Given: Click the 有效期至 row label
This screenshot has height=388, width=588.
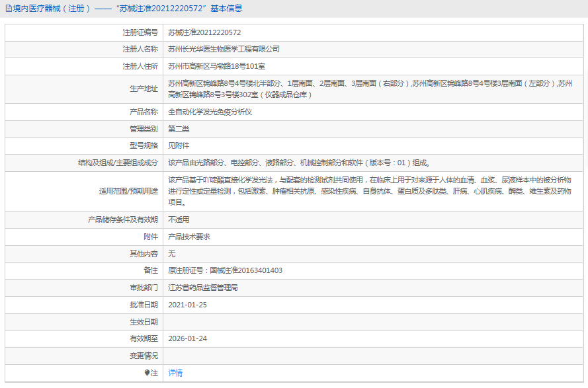Looking at the screenshot, I should coord(144,338).
